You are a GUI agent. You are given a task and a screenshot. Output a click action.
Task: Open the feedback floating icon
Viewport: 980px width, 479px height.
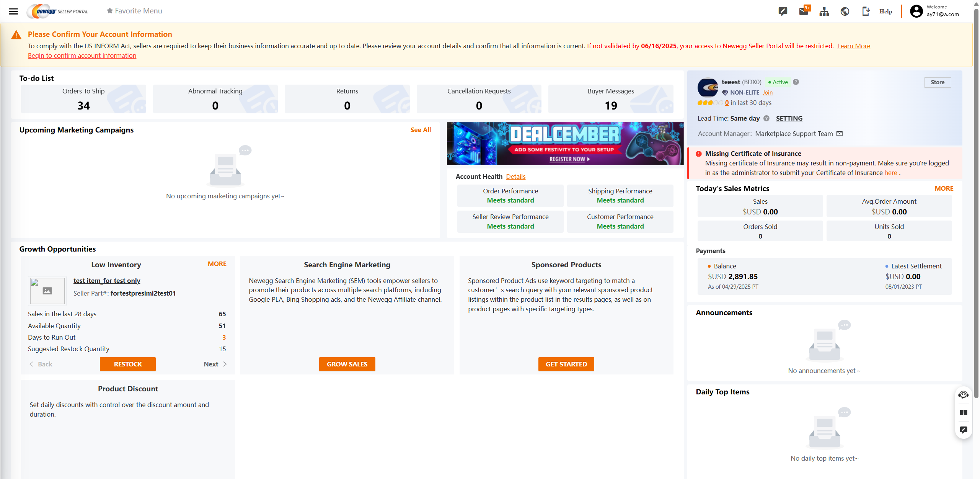[x=963, y=430]
